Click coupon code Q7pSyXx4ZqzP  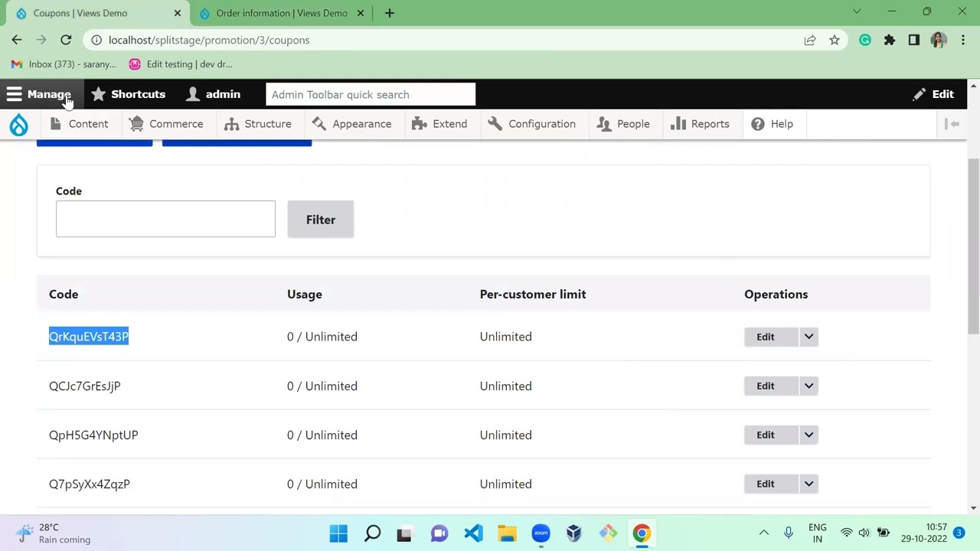90,484
